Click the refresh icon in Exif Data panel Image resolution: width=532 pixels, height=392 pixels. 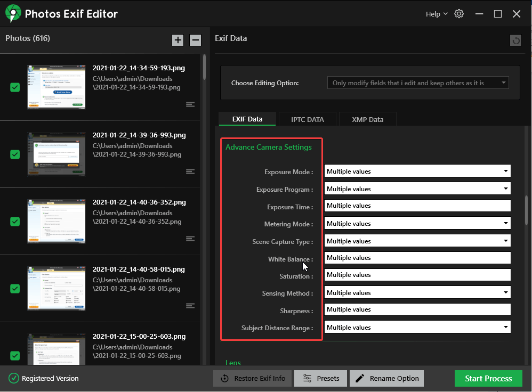point(515,40)
